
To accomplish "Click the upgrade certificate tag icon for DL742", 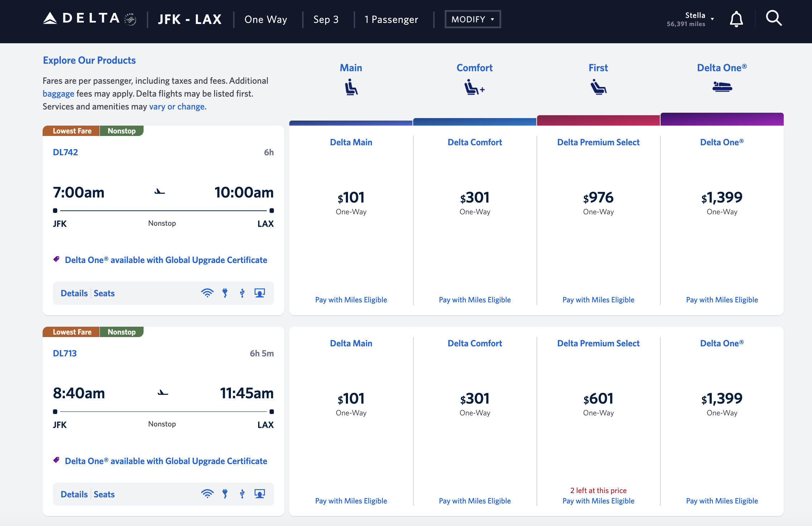I will [x=56, y=259].
